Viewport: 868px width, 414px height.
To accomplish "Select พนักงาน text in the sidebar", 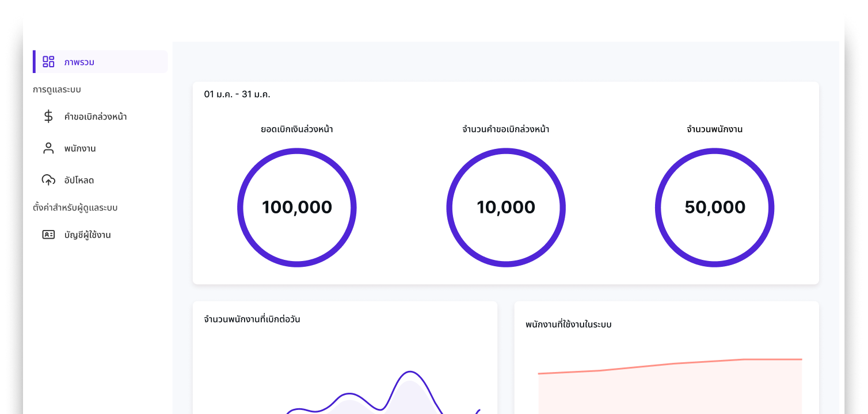I will pos(80,148).
